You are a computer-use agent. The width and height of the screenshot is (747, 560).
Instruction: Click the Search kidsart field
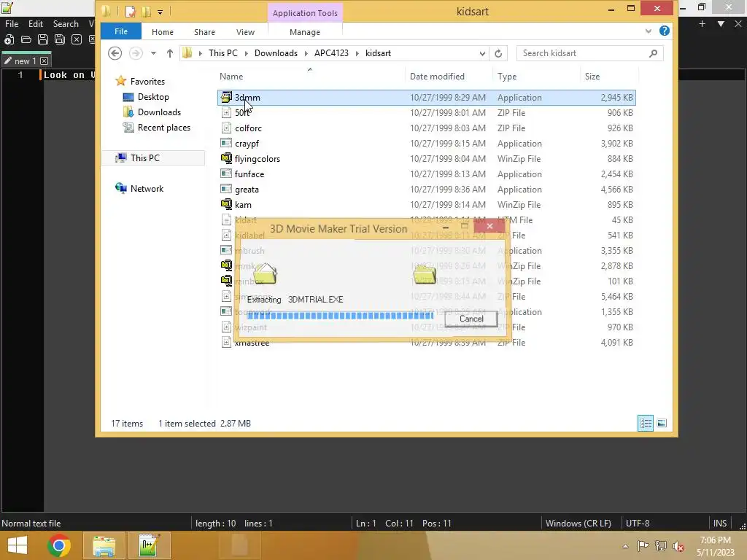click(589, 53)
